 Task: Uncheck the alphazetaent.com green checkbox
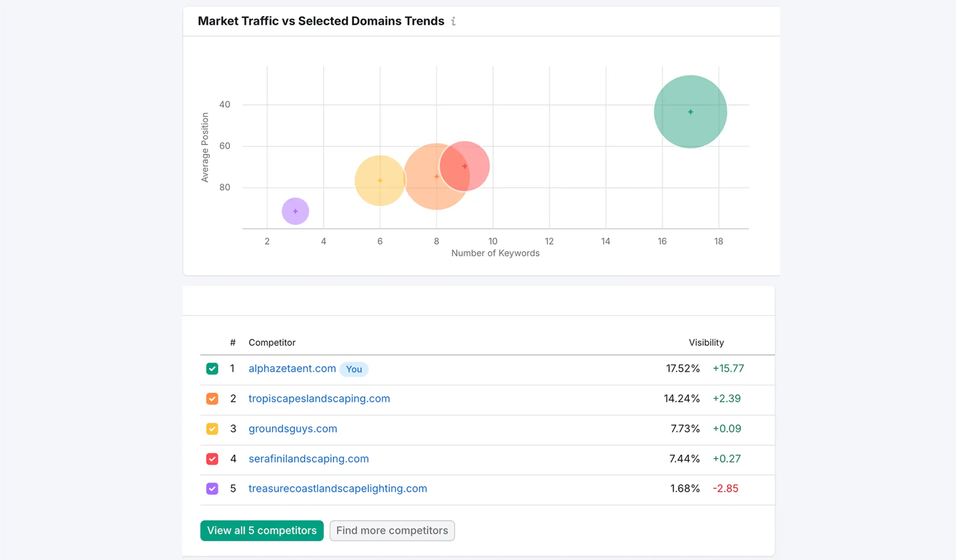click(212, 368)
